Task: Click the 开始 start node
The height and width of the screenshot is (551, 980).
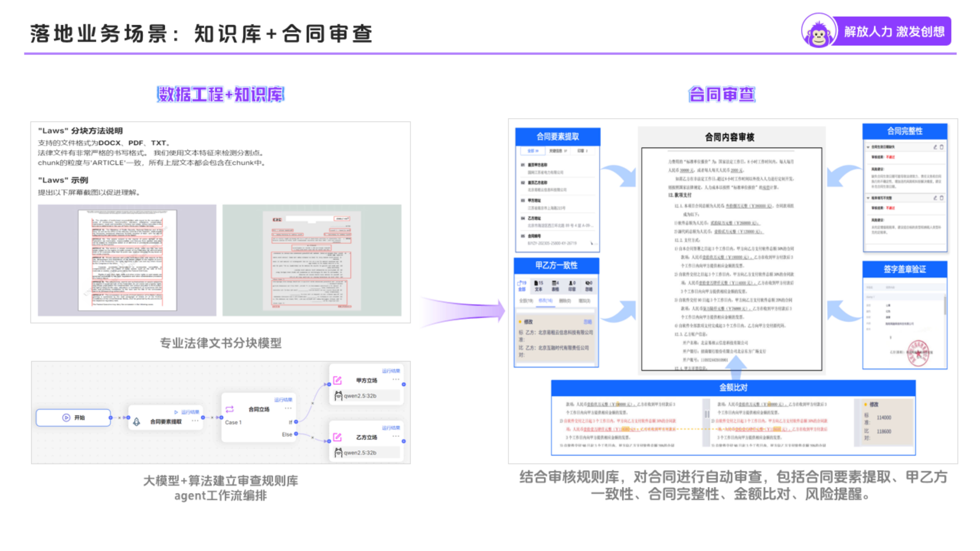Action: 73,418
